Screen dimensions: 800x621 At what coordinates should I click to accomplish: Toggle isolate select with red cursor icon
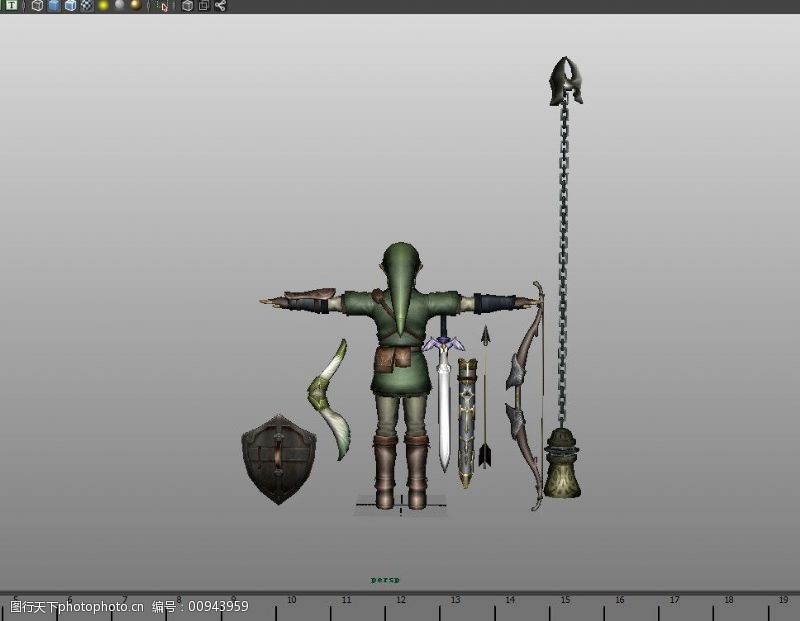tap(163, 6)
